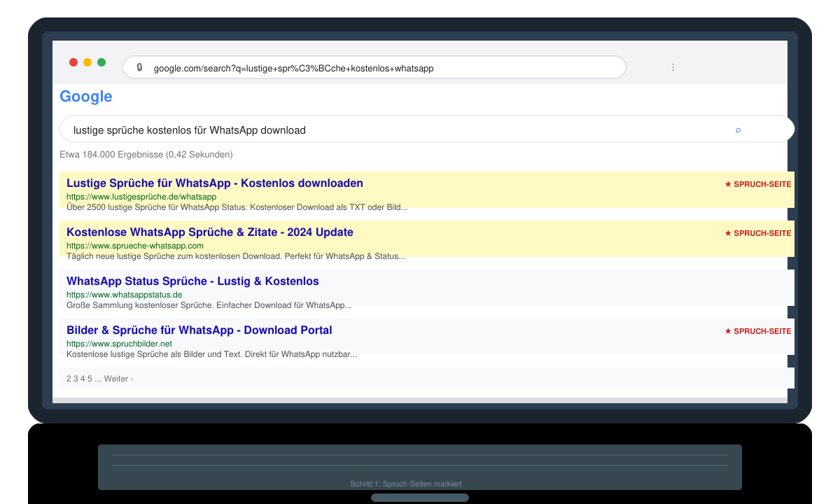840x504 pixels.
Task: Click the URL https://www.lustigesprüche.de/whatsapp
Action: (x=141, y=197)
